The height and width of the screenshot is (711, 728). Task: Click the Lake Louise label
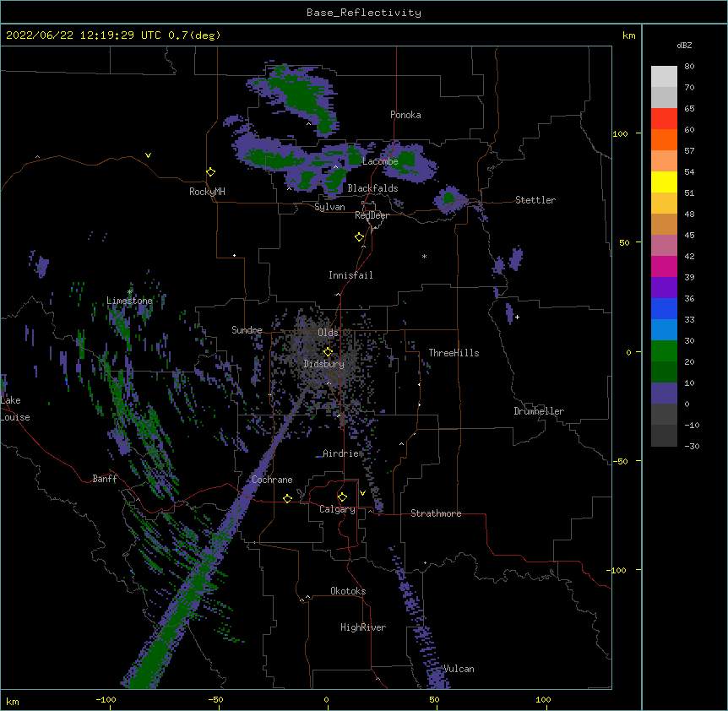click(x=14, y=409)
